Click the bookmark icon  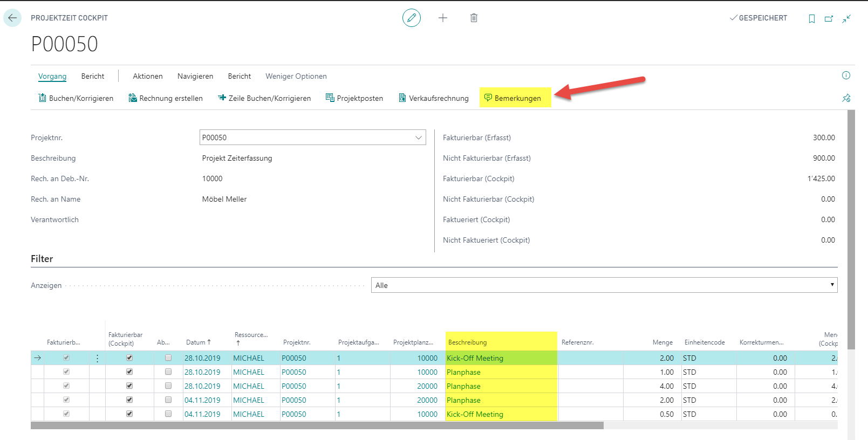811,19
